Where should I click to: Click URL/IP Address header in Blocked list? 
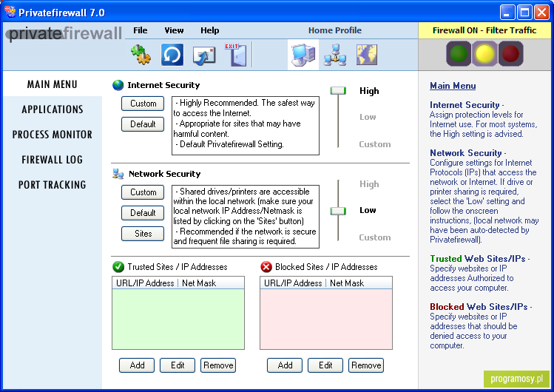pos(293,283)
